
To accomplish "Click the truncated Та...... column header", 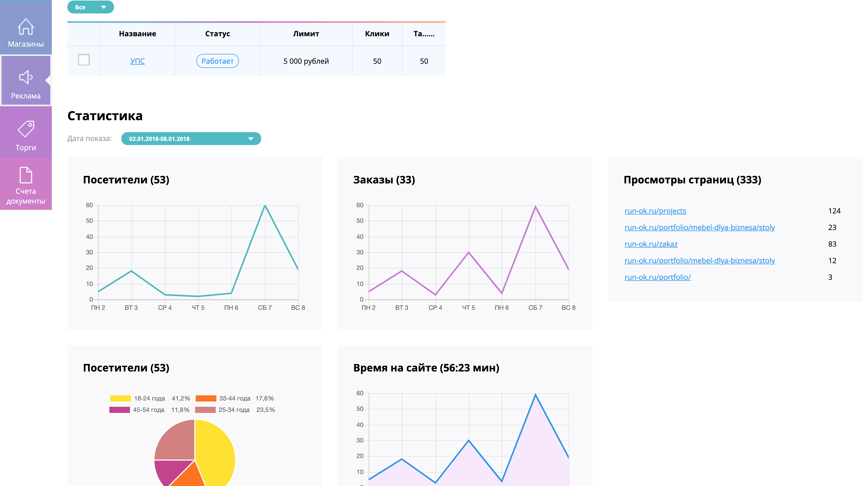I will pos(424,34).
